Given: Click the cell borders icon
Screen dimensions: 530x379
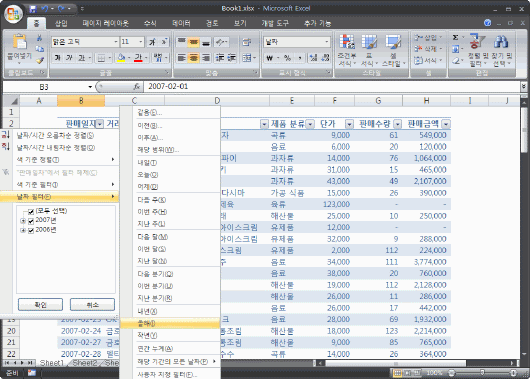Looking at the screenshot, I should (x=101, y=58).
